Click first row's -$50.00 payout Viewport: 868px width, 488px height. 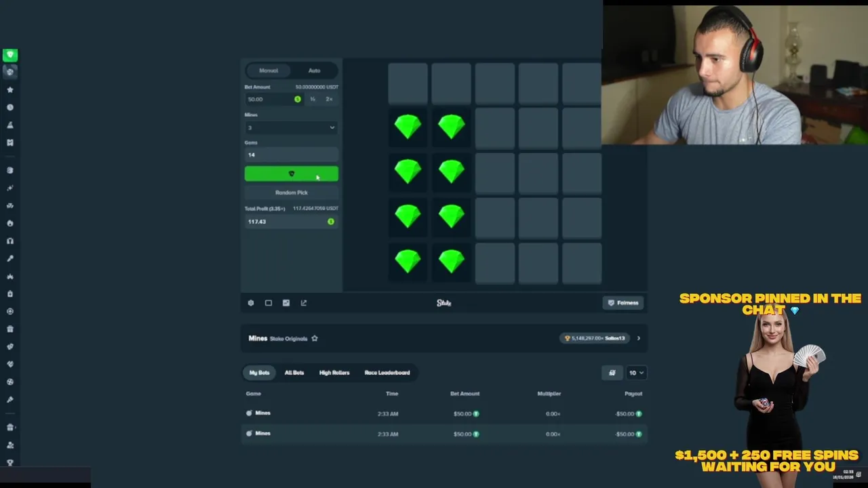pyautogui.click(x=629, y=413)
